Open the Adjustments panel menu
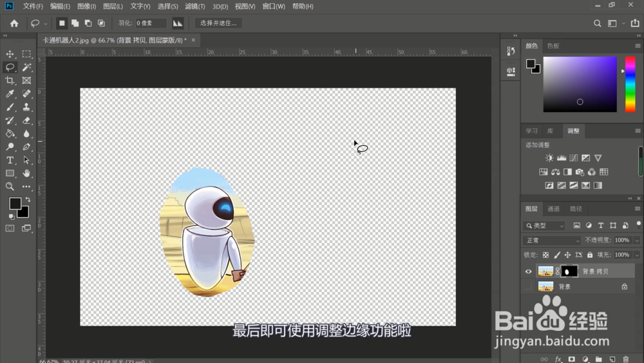644x363 pixels. click(638, 131)
